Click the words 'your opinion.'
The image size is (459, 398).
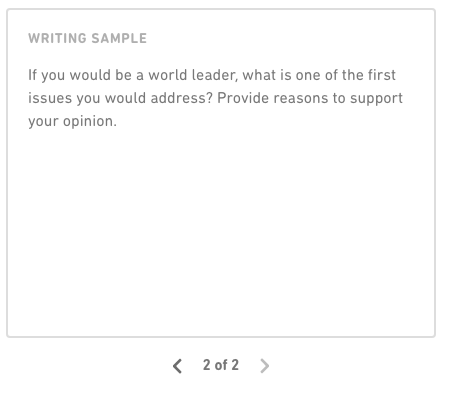click(x=72, y=121)
